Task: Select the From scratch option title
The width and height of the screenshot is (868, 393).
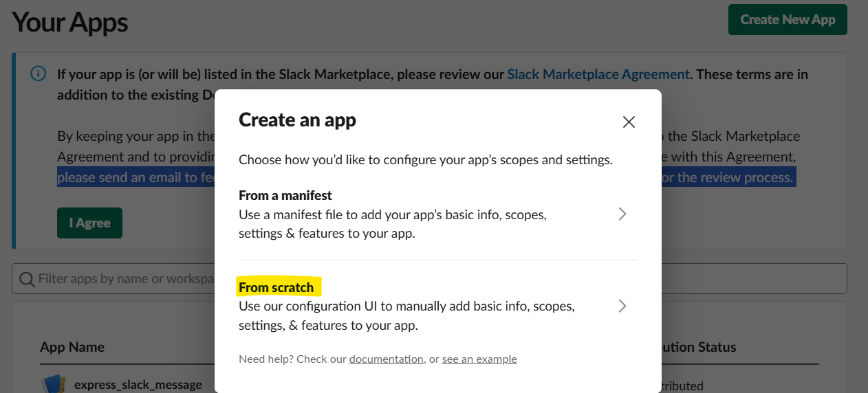Action: (276, 287)
